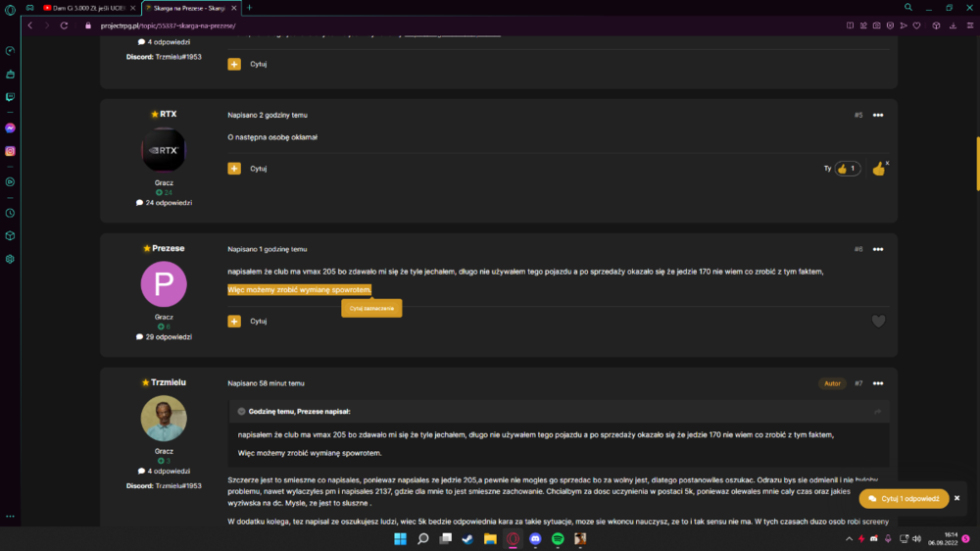The width and height of the screenshot is (980, 551).
Task: Open the downloads icon in toolbar
Action: pos(954,25)
